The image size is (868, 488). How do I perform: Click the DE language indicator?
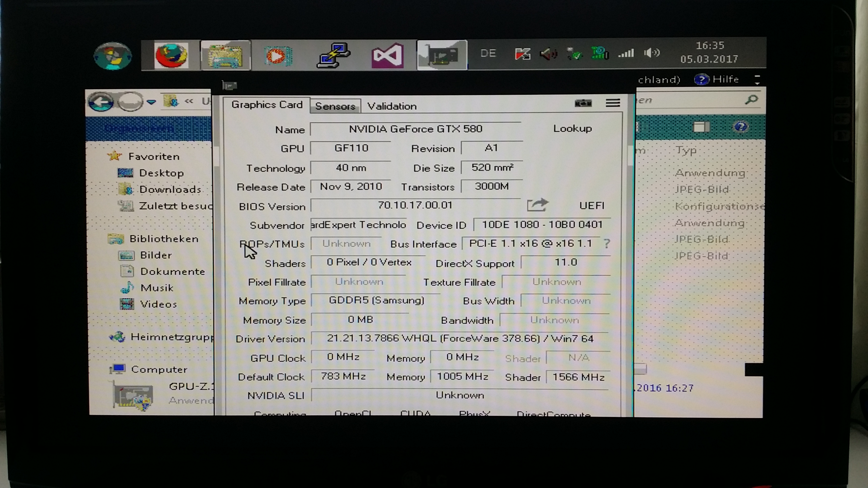pyautogui.click(x=488, y=53)
